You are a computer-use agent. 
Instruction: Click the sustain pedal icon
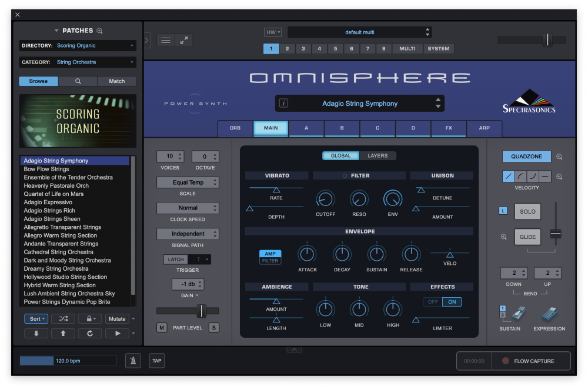coord(519,314)
